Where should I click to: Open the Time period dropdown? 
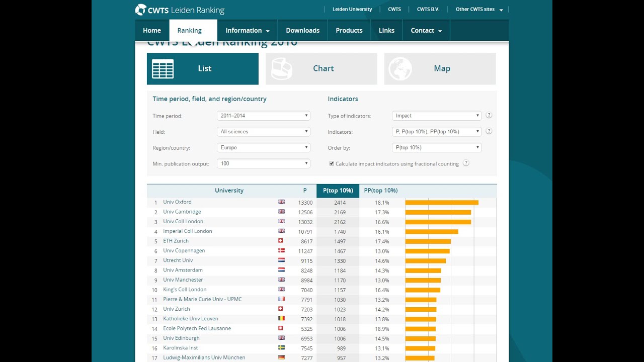264,116
